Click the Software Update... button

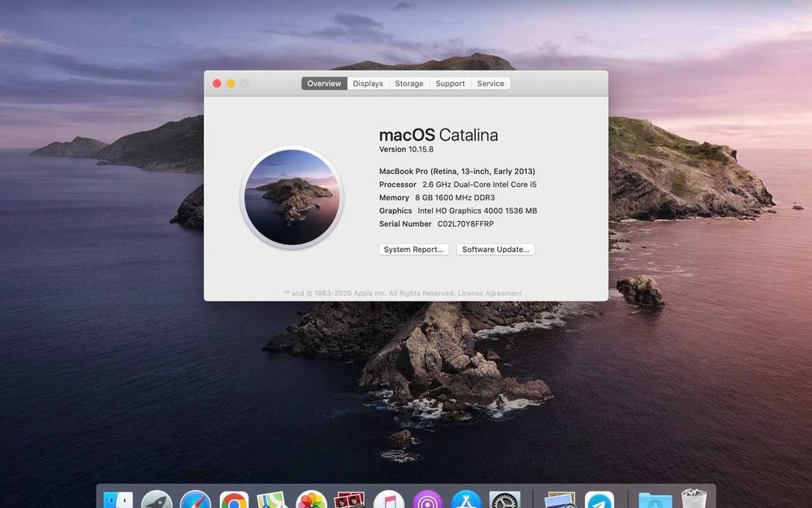[495, 250]
